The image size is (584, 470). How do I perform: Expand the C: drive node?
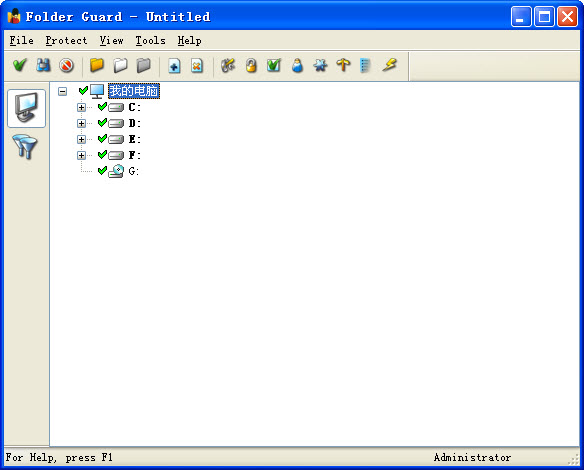pyautogui.click(x=81, y=107)
